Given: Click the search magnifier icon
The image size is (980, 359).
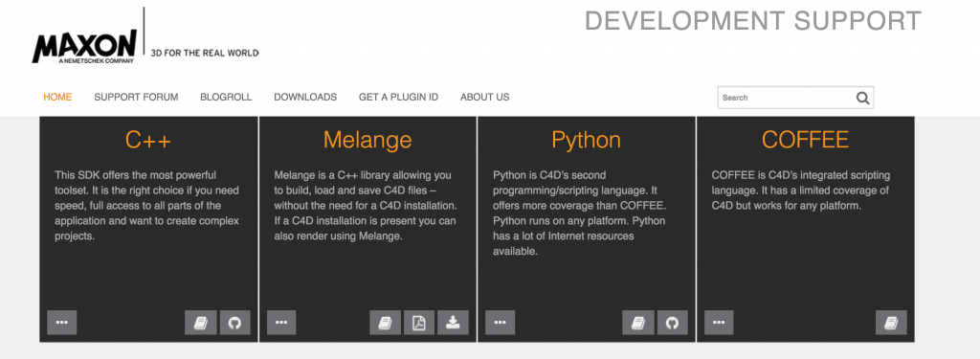Looking at the screenshot, I should 863,98.
